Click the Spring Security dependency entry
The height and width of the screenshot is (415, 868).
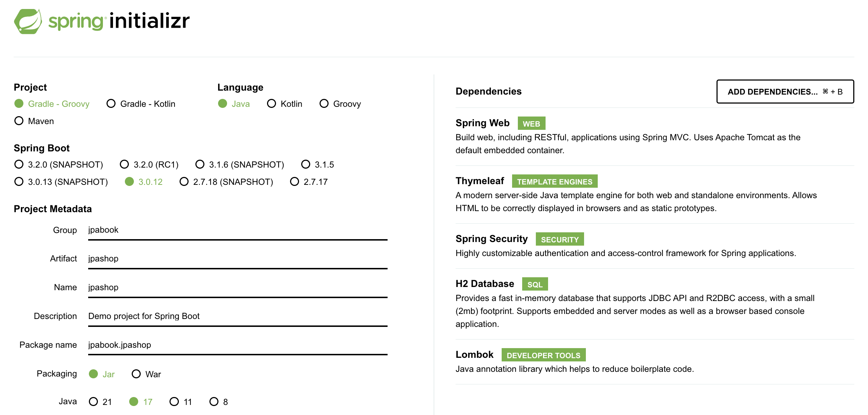pyautogui.click(x=492, y=239)
